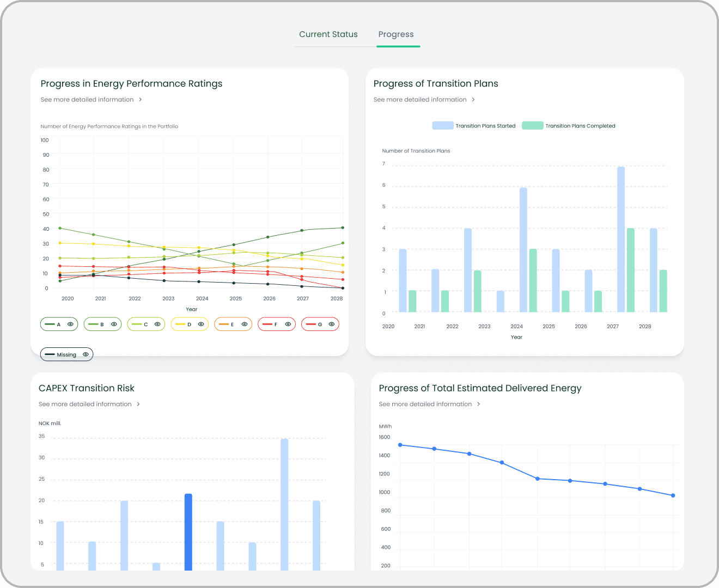The width and height of the screenshot is (719, 588).
Task: Click chevron arrow beside Delivered Energy details link
Action: (x=479, y=404)
